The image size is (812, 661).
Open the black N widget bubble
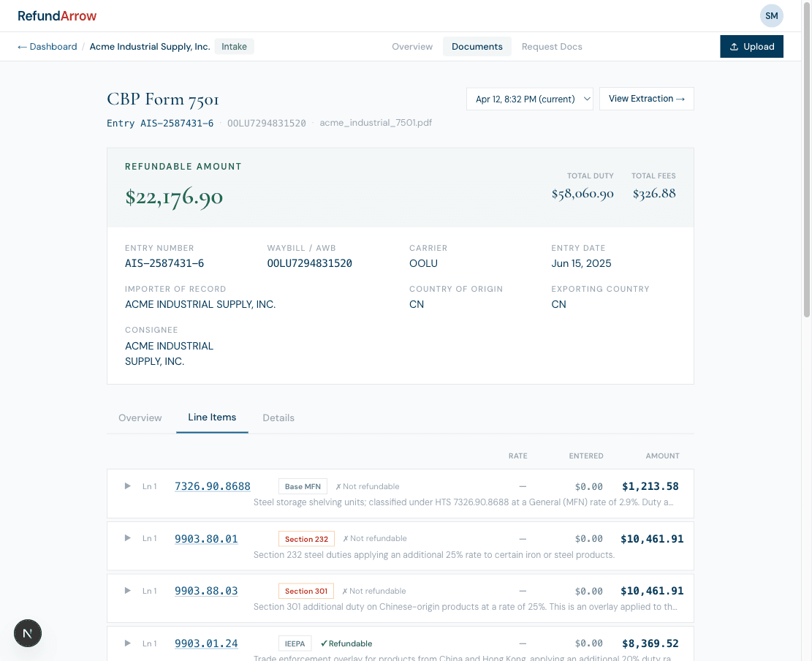[x=27, y=633]
